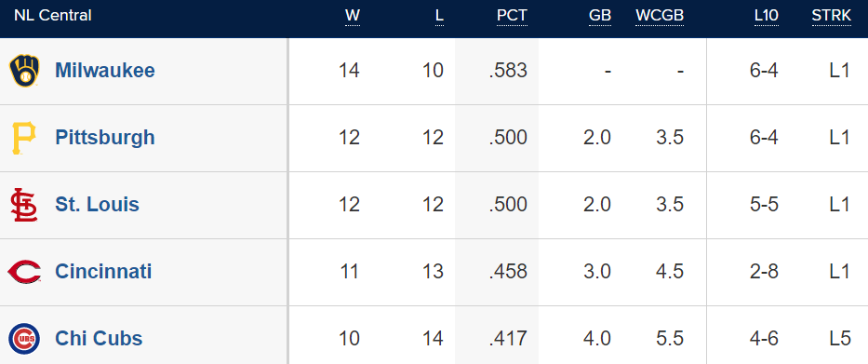Click the St. Louis Cardinals logo

click(24, 205)
